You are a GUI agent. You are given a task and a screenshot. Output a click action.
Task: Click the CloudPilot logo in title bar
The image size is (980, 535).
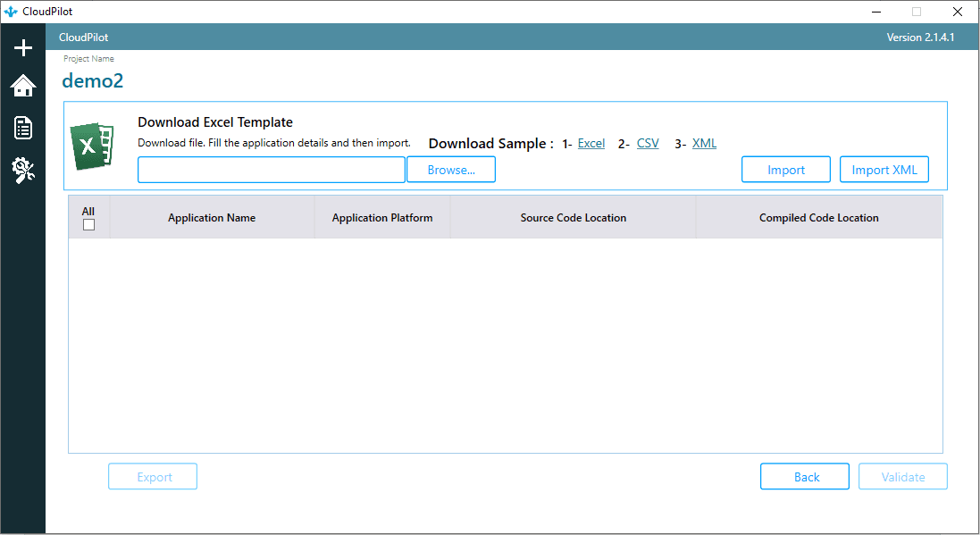click(11, 12)
